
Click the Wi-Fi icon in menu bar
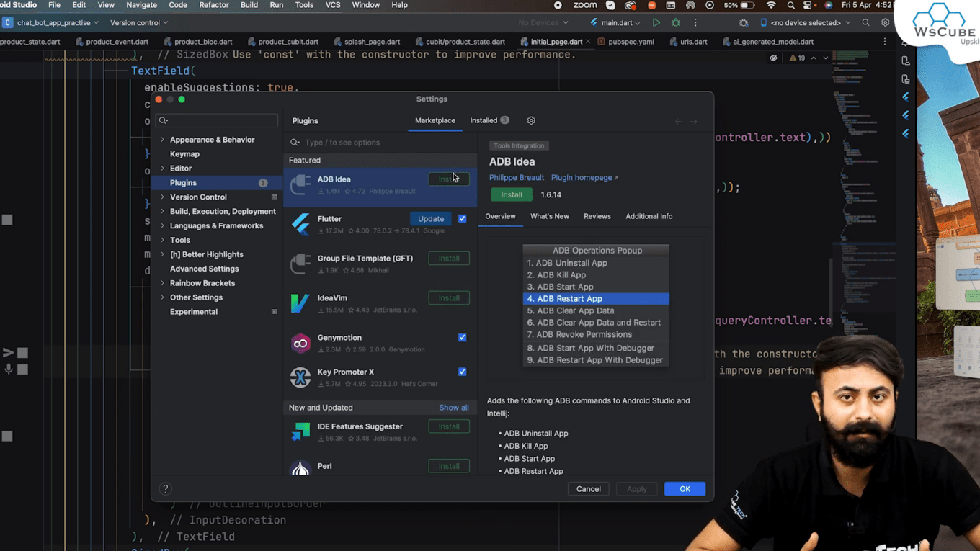pyautogui.click(x=771, y=5)
